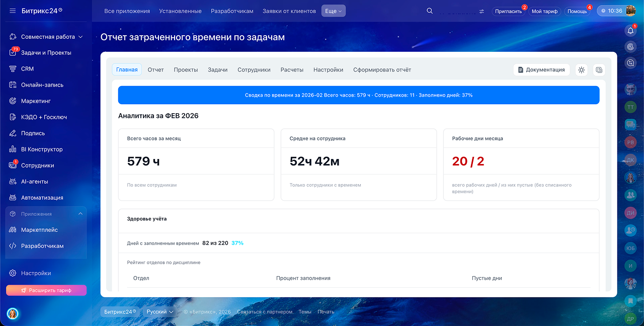Click the ТТ chat avatar

(630, 107)
